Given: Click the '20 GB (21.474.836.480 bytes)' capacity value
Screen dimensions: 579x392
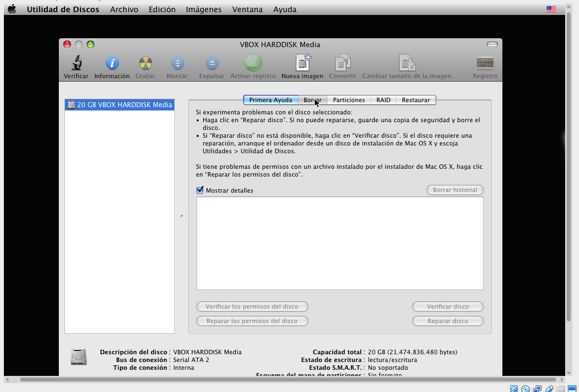Looking at the screenshot, I should pyautogui.click(x=412, y=352).
